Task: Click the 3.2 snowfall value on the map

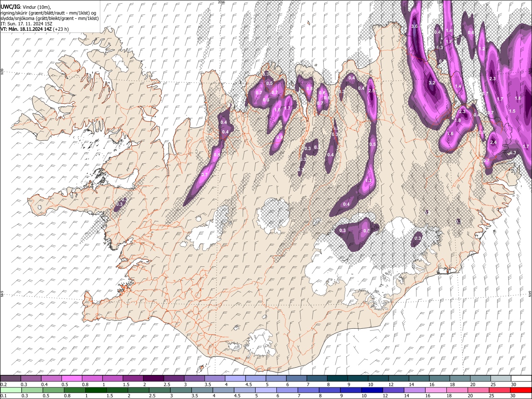Action: pyautogui.click(x=431, y=83)
